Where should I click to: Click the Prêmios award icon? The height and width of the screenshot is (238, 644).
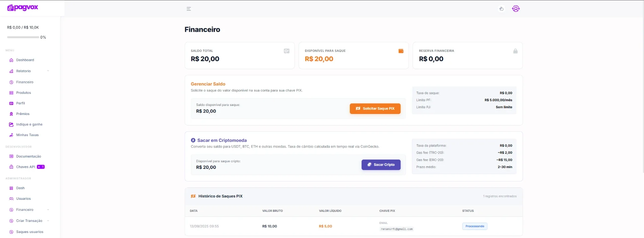[11, 114]
